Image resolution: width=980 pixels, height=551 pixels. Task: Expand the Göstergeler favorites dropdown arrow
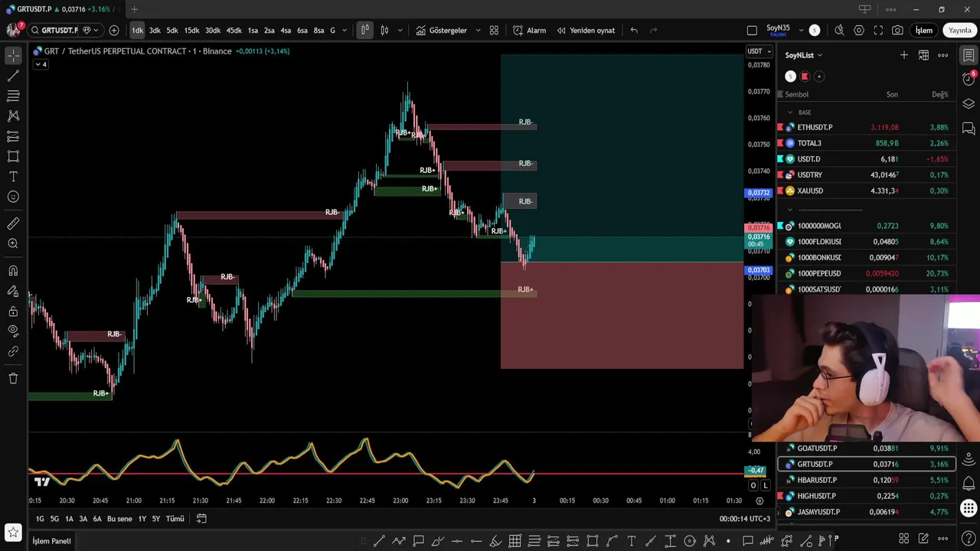(478, 31)
